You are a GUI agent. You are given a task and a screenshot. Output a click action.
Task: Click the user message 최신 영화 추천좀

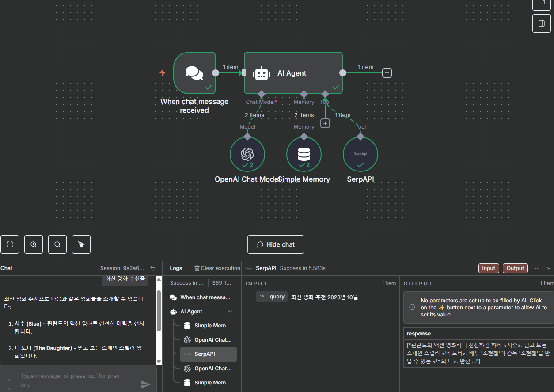(x=125, y=278)
